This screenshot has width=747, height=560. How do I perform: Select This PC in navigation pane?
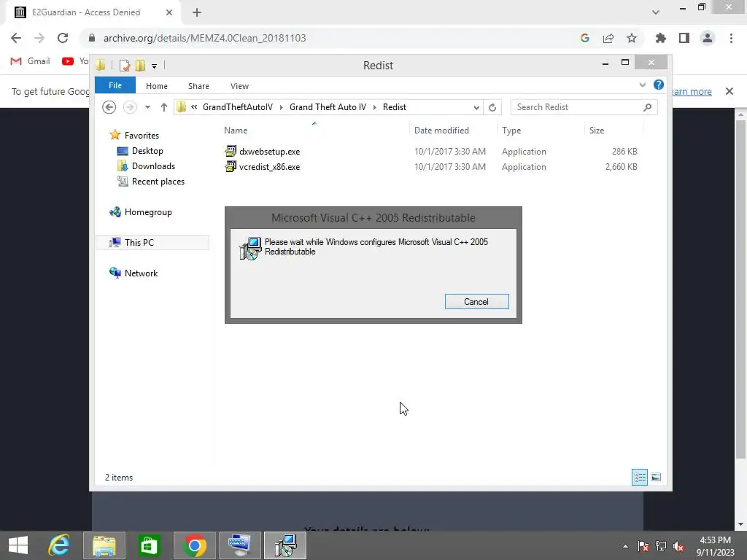[x=139, y=242]
